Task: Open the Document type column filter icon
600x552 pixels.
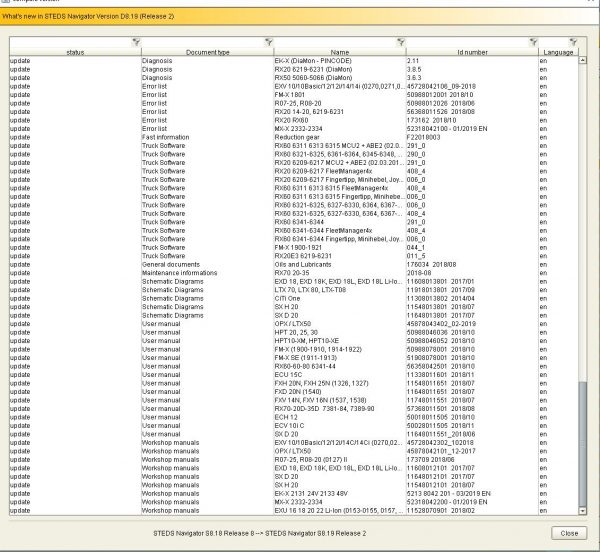Action: click(269, 42)
